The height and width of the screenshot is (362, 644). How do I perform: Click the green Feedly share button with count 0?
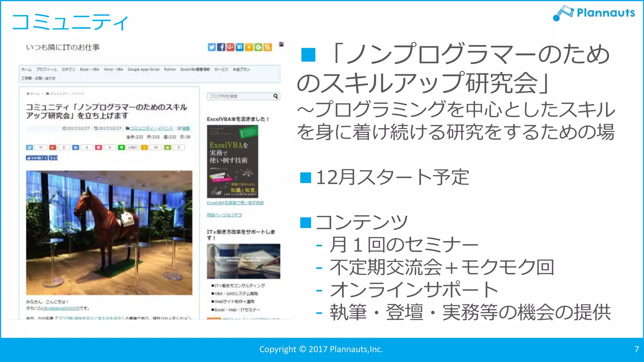pyautogui.click(x=168, y=147)
